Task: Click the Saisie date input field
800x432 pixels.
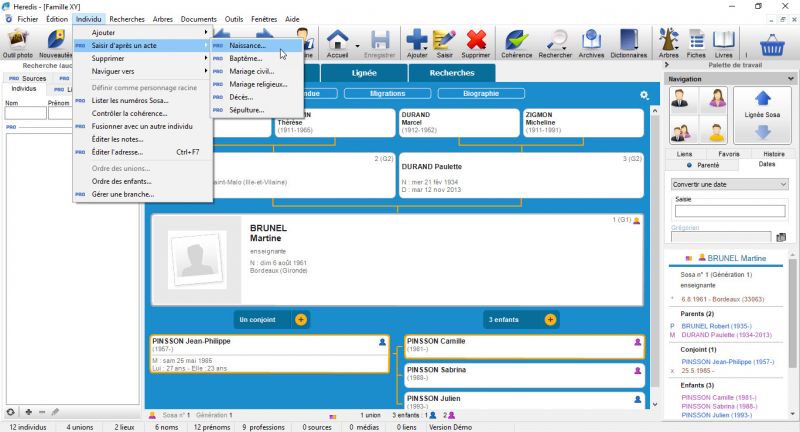Action: [x=730, y=211]
